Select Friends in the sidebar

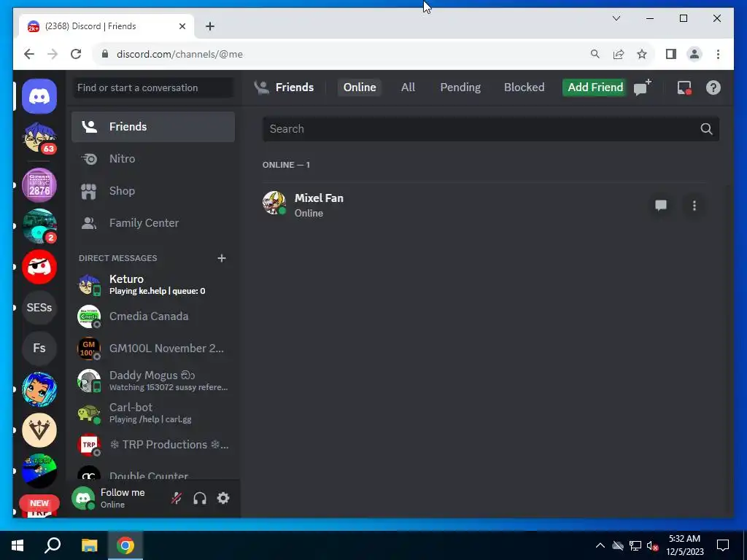point(153,127)
